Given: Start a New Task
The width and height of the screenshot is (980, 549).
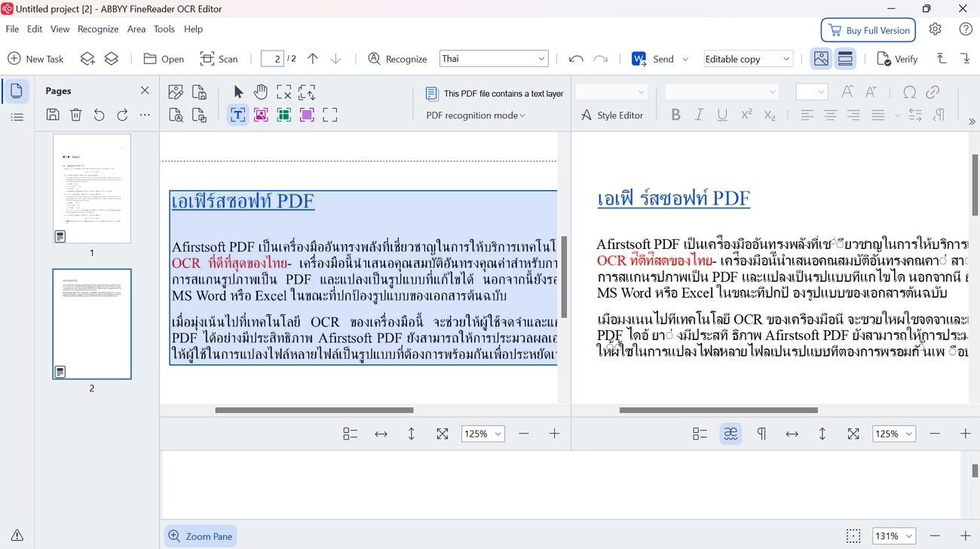Looking at the screenshot, I should (36, 59).
